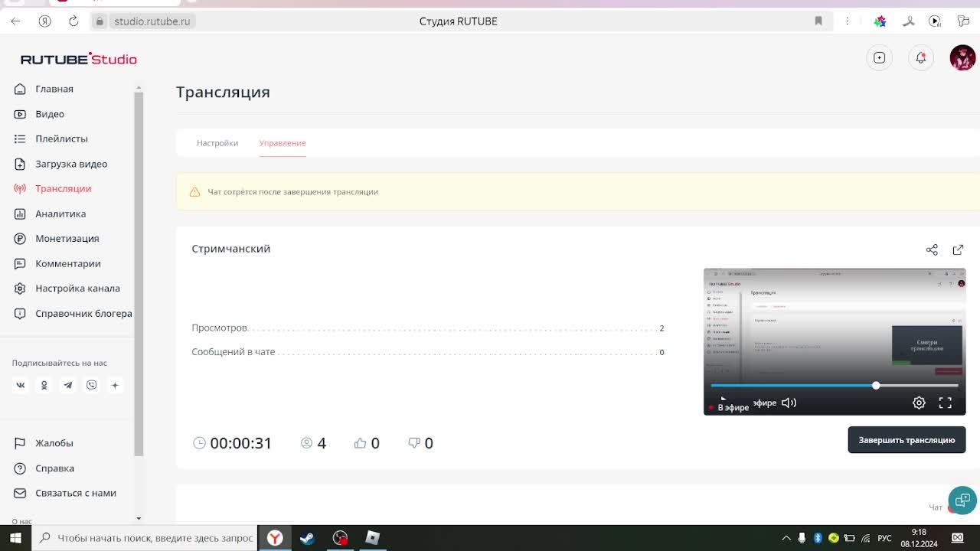This screenshot has width=980, height=551.
Task: Go to Плейлисты in sidebar
Action: coord(61,139)
